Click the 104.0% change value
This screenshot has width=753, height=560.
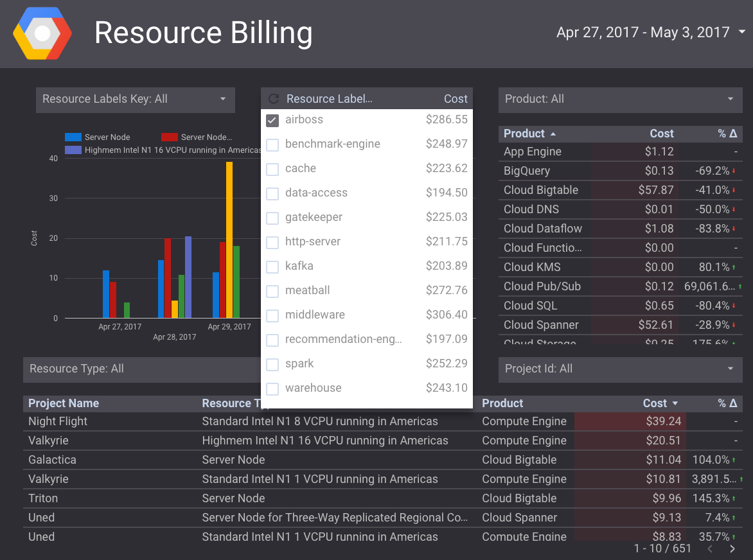[x=711, y=460]
